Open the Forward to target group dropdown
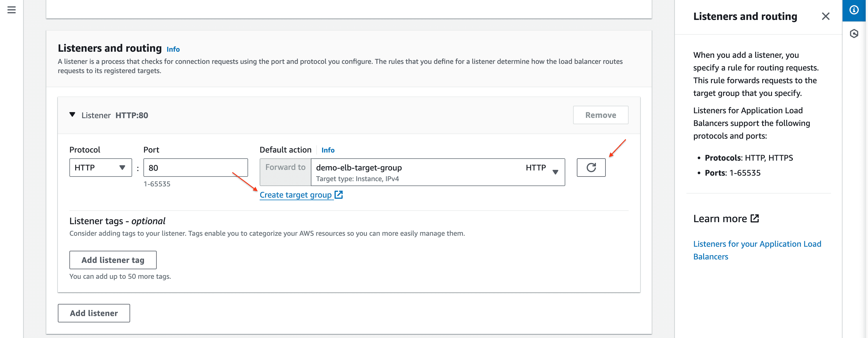The height and width of the screenshot is (338, 868). [437, 172]
